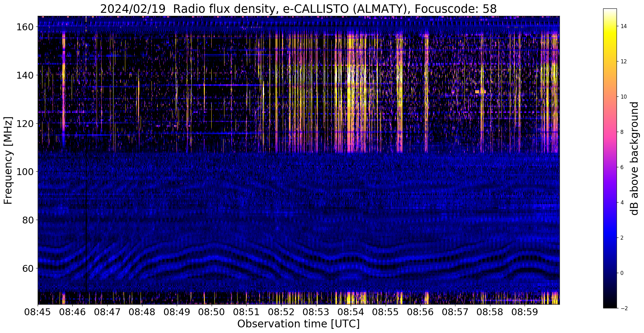
Task: Click the 80 tick on frequency axis
Action: point(28,220)
